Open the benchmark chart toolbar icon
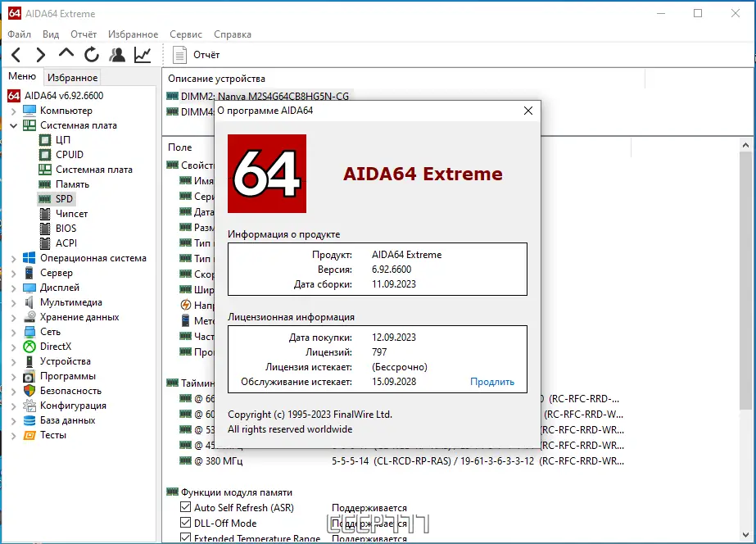This screenshot has width=756, height=544. point(141,54)
